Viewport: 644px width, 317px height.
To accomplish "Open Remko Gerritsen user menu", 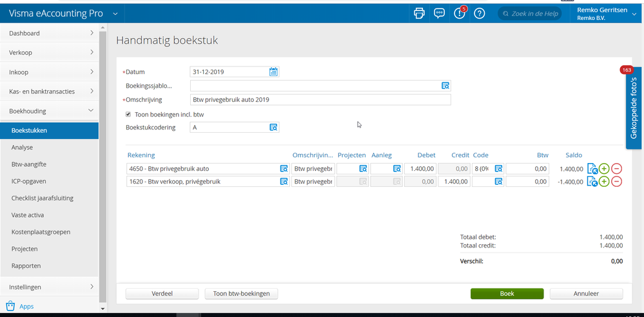I will 608,14.
